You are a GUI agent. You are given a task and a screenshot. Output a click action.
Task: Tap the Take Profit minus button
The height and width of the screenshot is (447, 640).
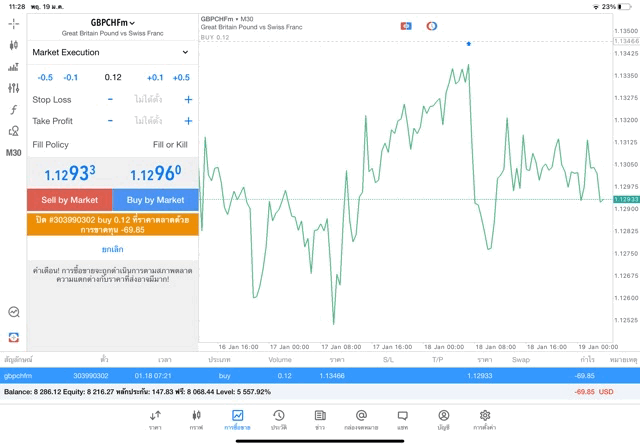coord(110,121)
